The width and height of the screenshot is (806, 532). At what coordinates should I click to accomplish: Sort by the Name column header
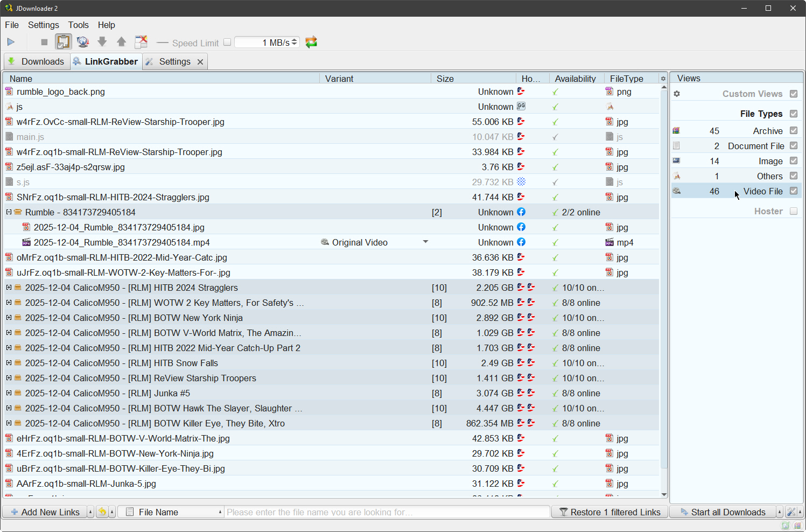pos(162,79)
